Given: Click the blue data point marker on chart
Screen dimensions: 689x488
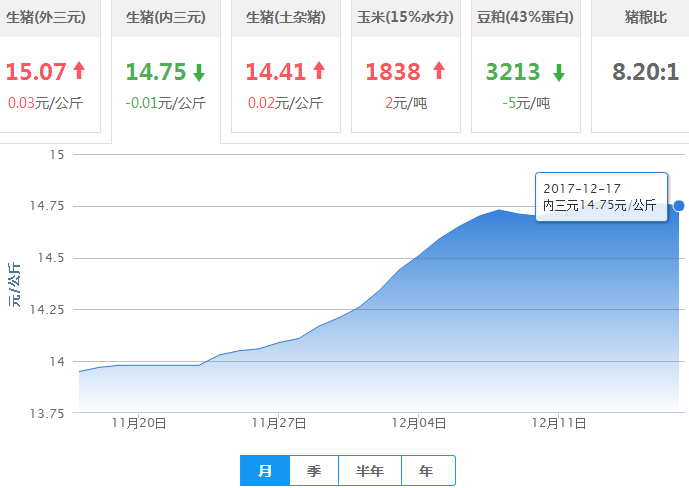Looking at the screenshot, I should click(679, 206).
